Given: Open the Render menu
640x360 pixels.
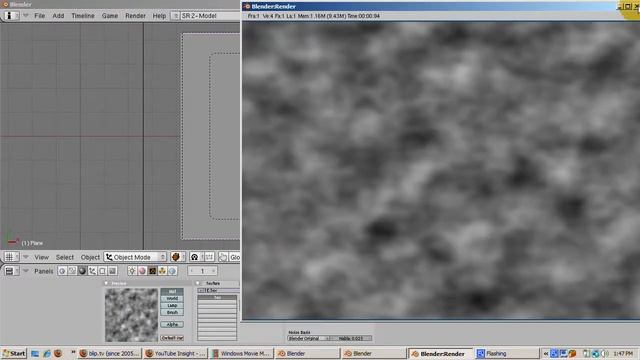Looking at the screenshot, I should coord(135,16).
